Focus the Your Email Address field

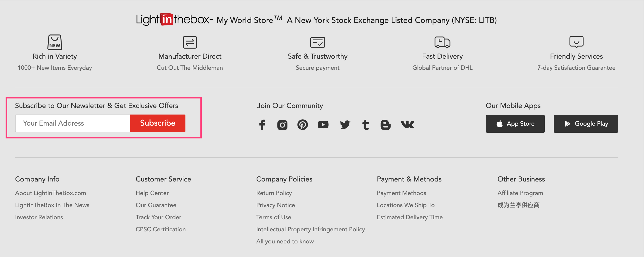73,123
